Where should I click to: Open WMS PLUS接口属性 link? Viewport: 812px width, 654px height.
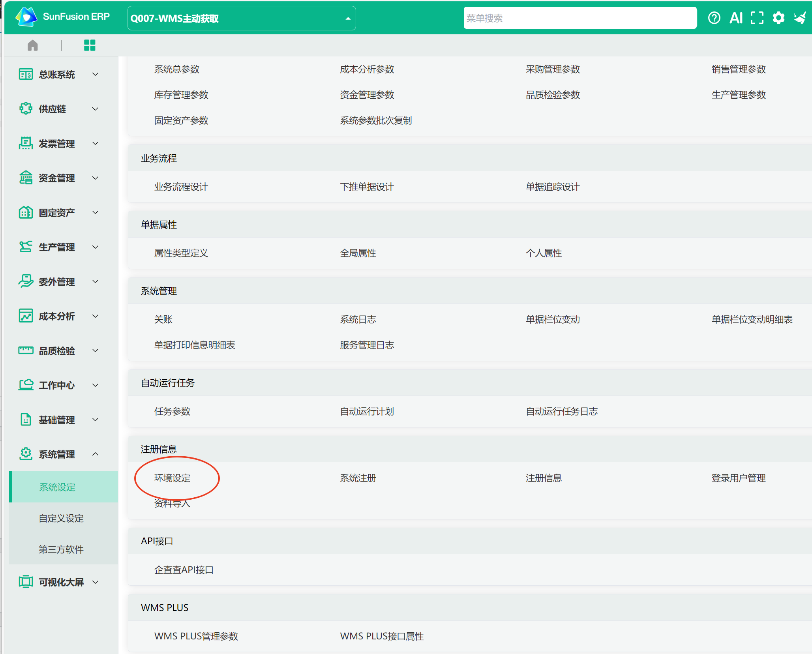click(x=382, y=636)
